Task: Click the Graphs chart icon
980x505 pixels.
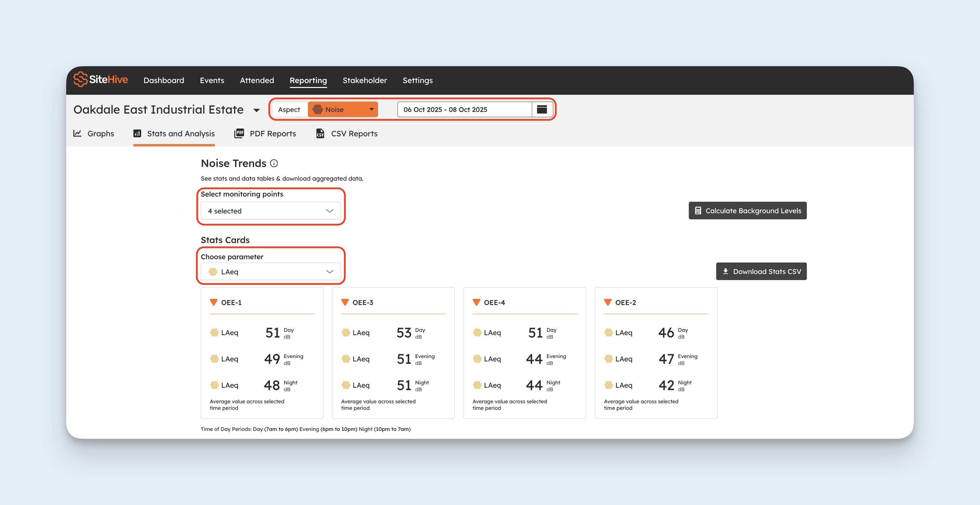Action: click(77, 133)
